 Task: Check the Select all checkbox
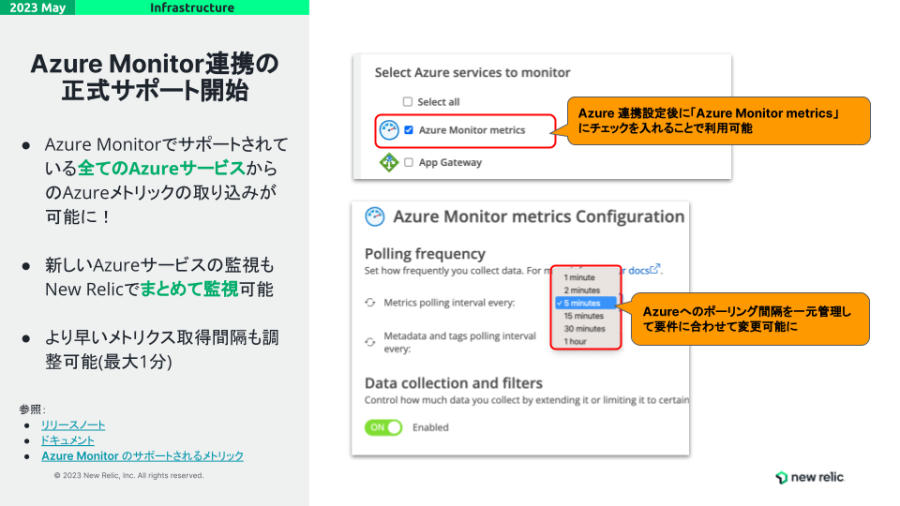(x=408, y=102)
